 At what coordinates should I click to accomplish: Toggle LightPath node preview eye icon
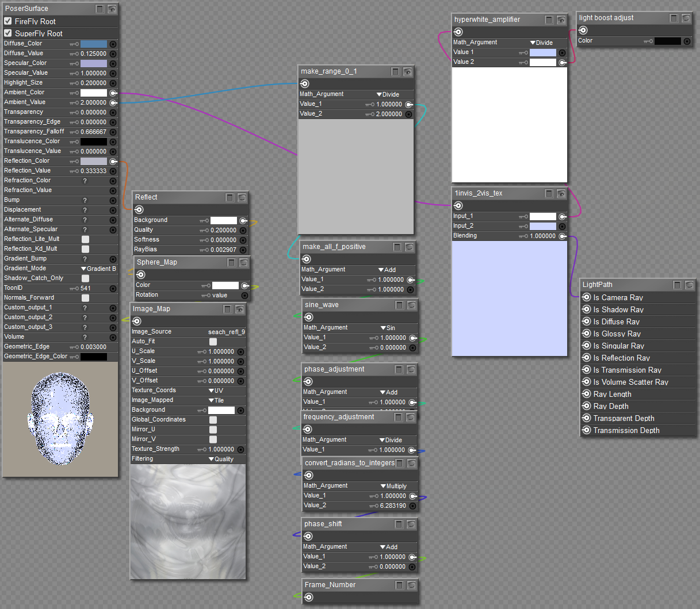pos(690,285)
